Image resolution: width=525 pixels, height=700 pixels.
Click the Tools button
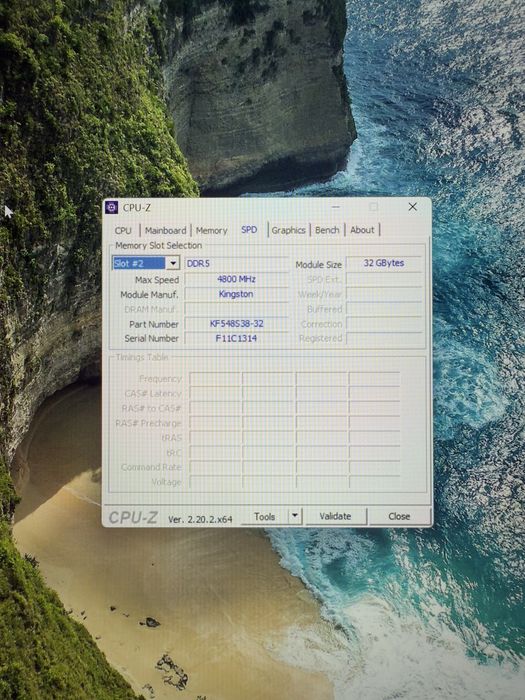pyautogui.click(x=264, y=517)
